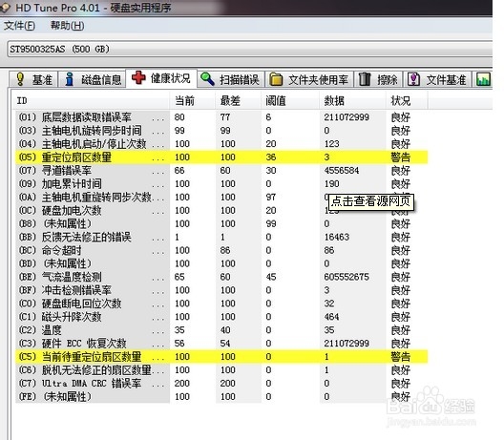Click the 警告 status of row (C5)
Screen dimensions: 504x440
[x=401, y=357]
